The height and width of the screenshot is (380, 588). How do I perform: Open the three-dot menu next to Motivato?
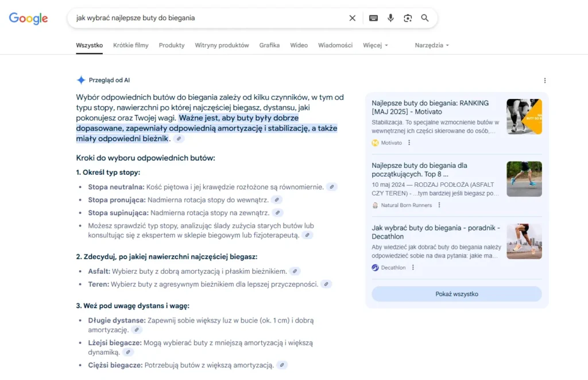pyautogui.click(x=409, y=143)
